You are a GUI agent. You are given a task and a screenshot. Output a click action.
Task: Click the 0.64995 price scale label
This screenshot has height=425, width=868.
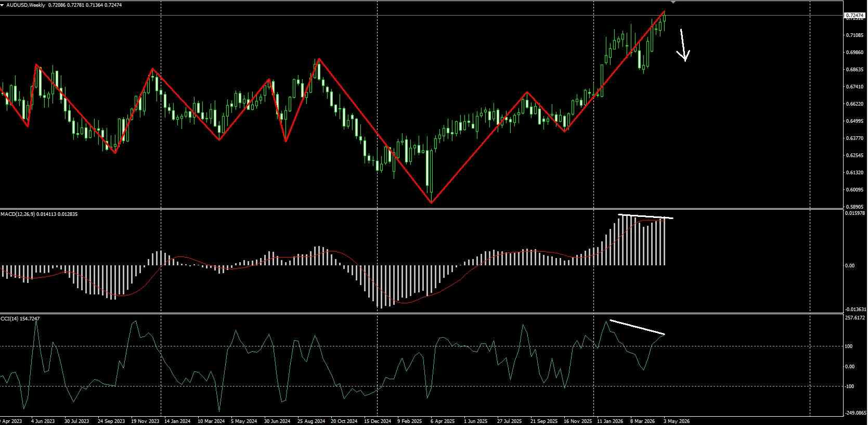pos(854,121)
